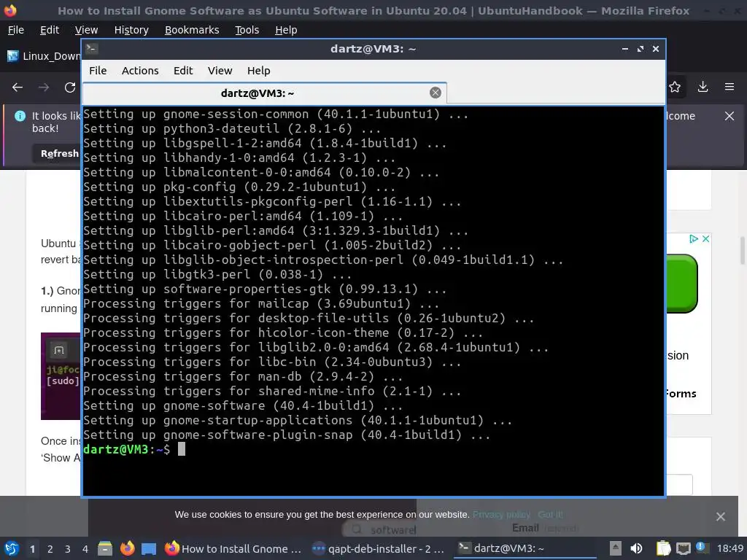Image resolution: width=747 pixels, height=560 pixels.
Task: Open the update notifier tray icon
Action: 701,548
